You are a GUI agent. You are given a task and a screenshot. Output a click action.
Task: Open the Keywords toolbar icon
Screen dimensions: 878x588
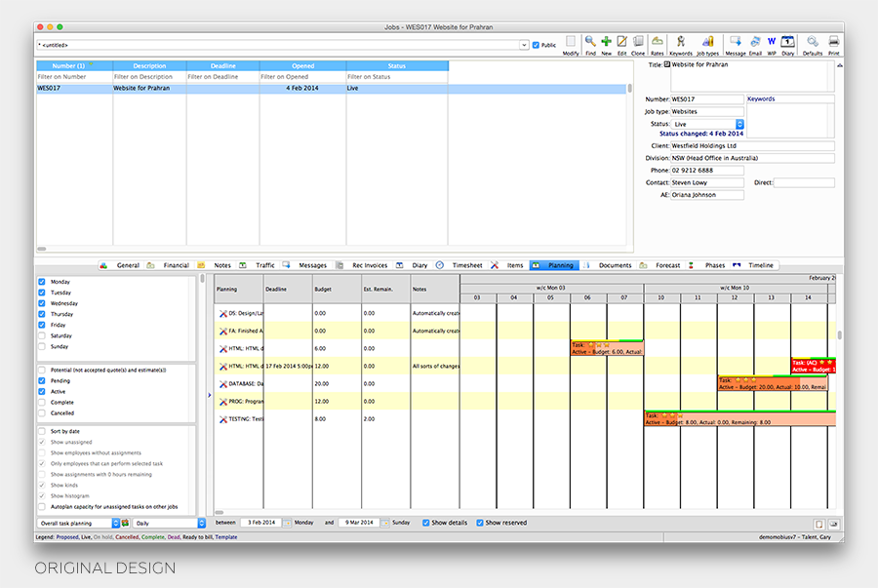coord(680,41)
